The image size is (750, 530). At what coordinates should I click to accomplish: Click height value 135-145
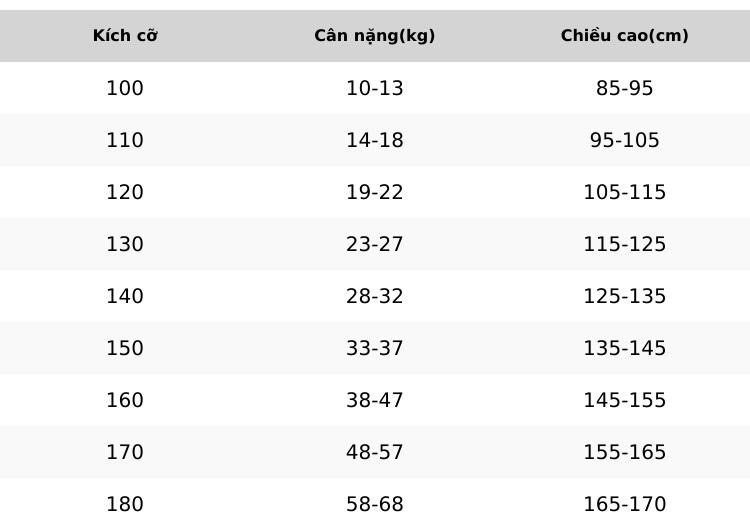point(625,349)
